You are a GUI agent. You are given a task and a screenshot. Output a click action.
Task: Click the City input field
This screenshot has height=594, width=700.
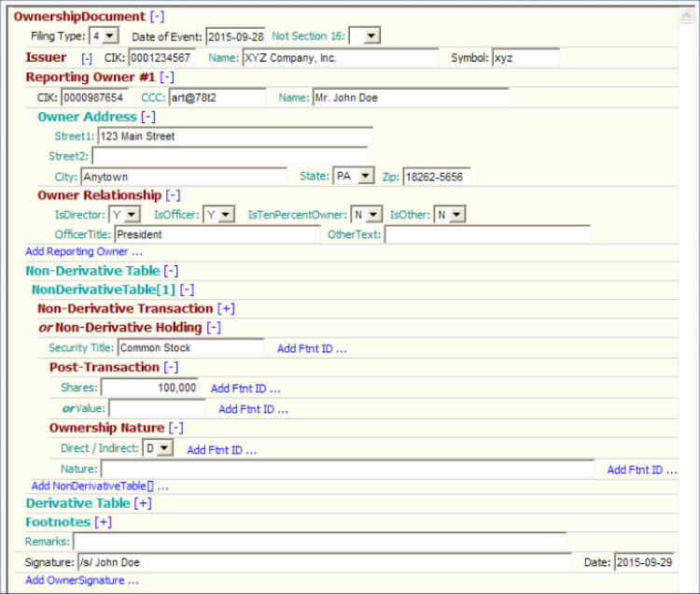click(x=184, y=177)
